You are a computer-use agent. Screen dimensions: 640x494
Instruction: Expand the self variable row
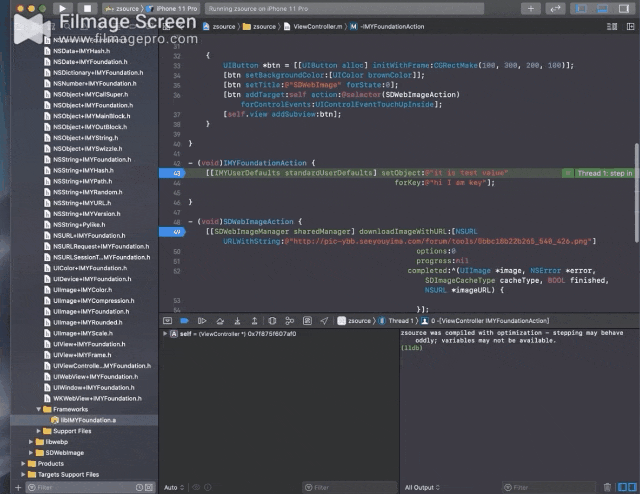point(165,334)
